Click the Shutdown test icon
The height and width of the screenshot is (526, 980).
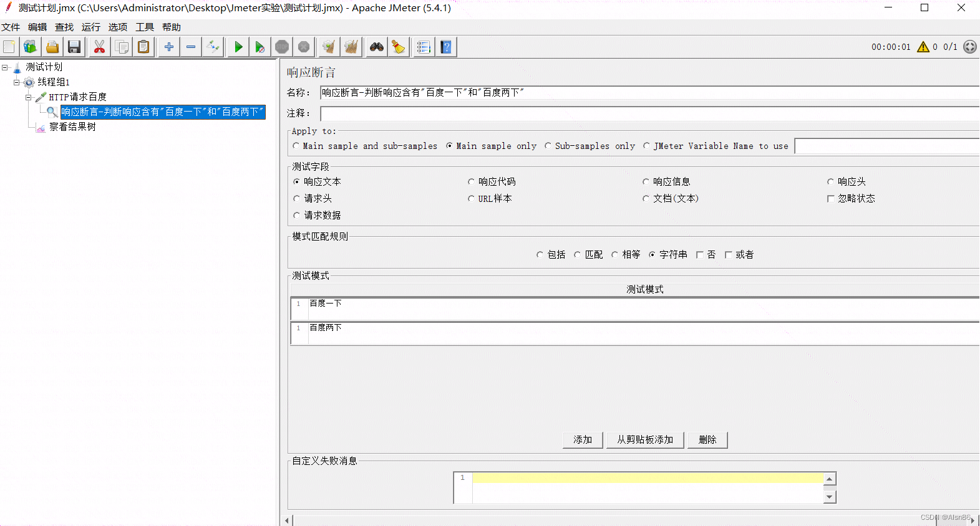coord(304,47)
